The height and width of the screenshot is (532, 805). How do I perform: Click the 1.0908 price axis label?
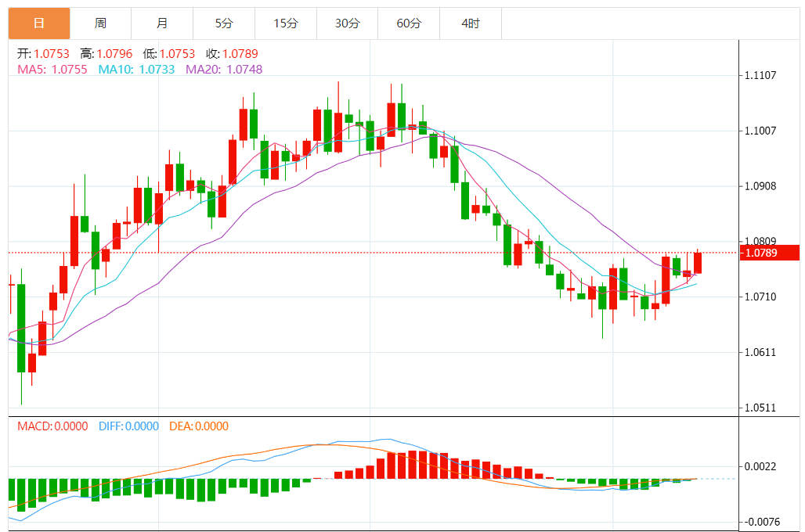[760, 186]
